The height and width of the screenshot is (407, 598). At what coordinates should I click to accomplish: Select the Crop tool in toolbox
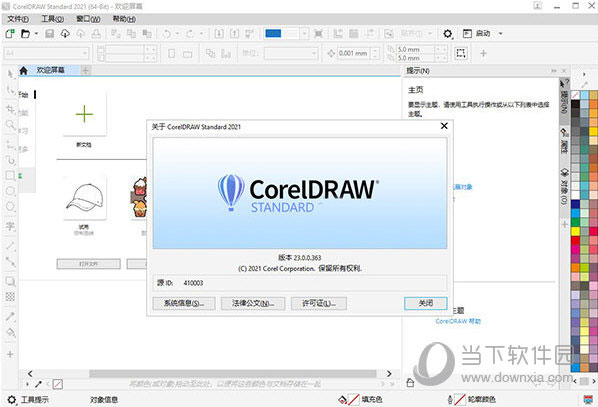pyautogui.click(x=10, y=110)
